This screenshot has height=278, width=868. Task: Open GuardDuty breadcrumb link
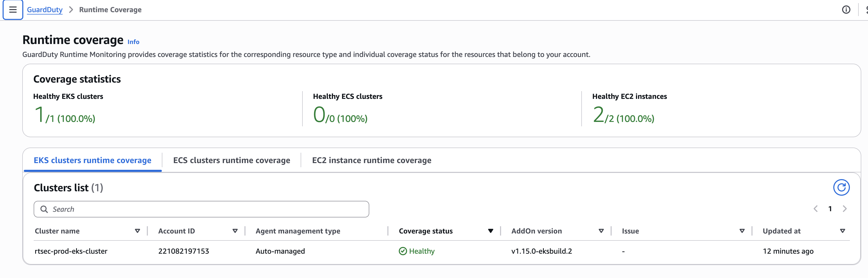pos(45,10)
